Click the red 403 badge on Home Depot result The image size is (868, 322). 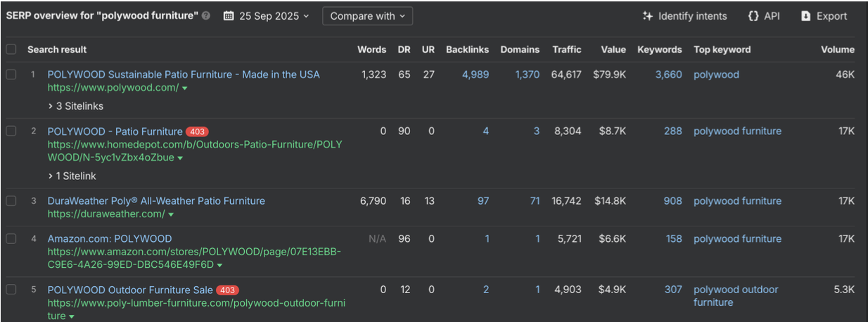point(197,131)
